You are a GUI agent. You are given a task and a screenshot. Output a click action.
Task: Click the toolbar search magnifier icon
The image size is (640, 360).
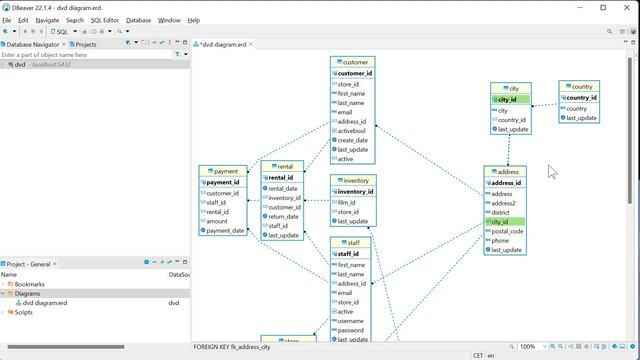point(120,31)
